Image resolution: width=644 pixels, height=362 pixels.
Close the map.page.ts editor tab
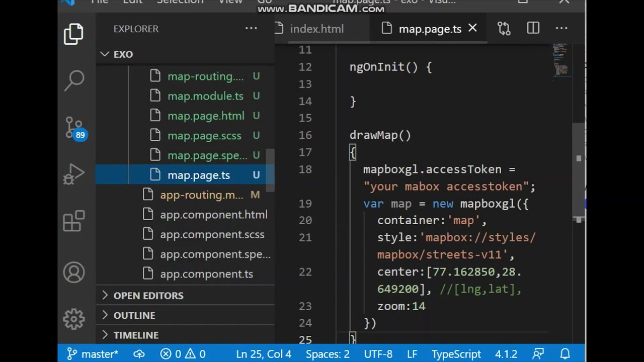click(472, 29)
